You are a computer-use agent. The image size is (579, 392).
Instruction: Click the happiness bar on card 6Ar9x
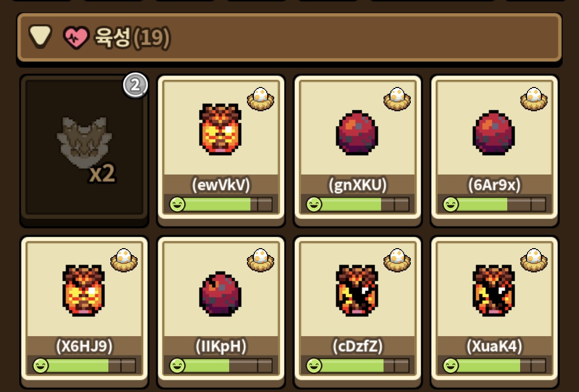494,204
